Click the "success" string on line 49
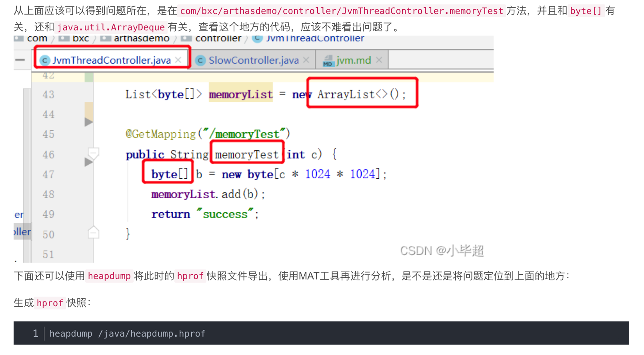Screen dimensions: 644x355 click(x=225, y=214)
